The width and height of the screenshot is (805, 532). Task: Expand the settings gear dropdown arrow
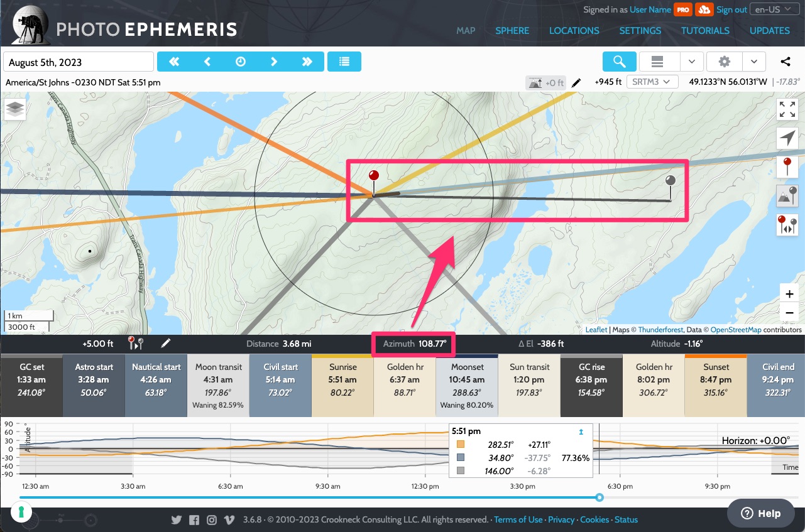pyautogui.click(x=753, y=62)
